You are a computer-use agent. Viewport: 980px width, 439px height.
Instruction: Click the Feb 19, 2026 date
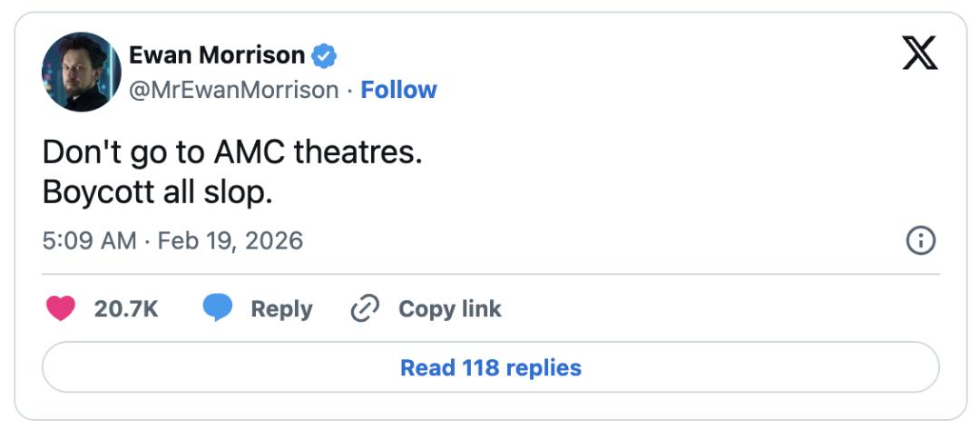(x=230, y=241)
